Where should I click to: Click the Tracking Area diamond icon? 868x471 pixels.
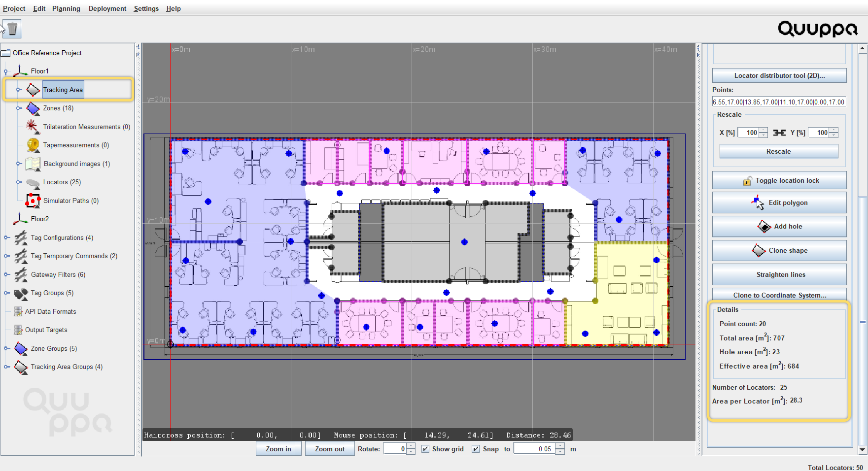(x=33, y=90)
